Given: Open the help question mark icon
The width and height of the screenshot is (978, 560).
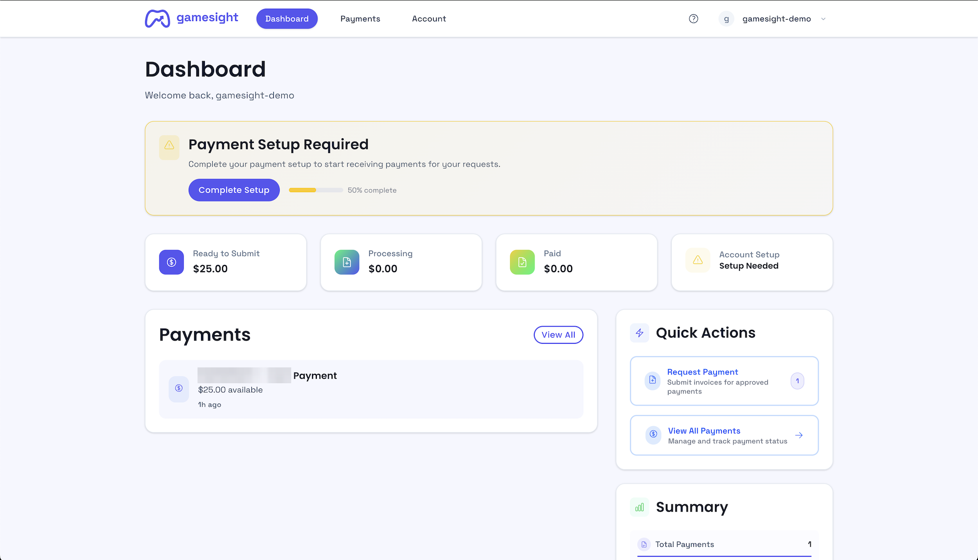Looking at the screenshot, I should pyautogui.click(x=693, y=19).
